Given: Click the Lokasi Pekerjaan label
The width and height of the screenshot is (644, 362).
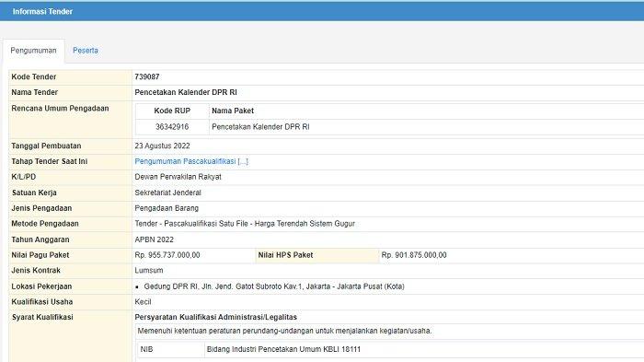Looking at the screenshot, I should click(x=41, y=286).
